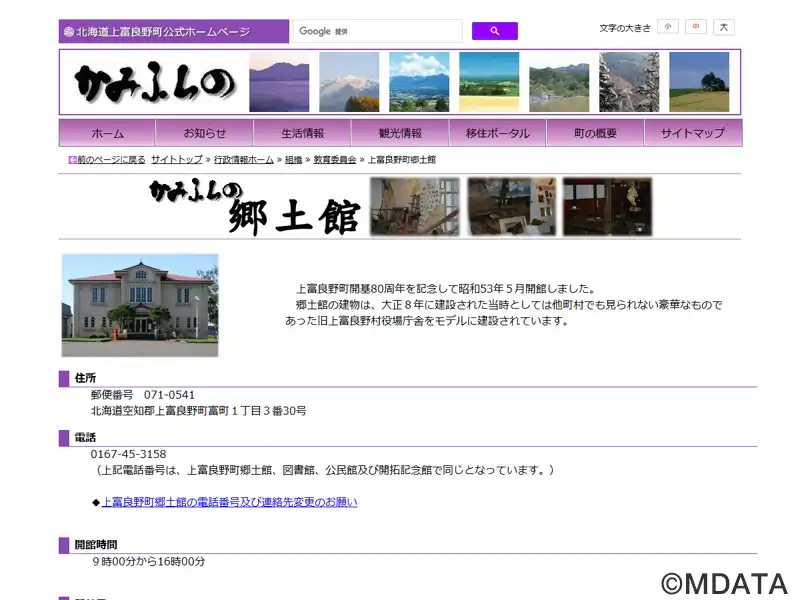Click the purple mountain silhouette banner photo
Viewport: 800px width, 600px height.
[279, 82]
